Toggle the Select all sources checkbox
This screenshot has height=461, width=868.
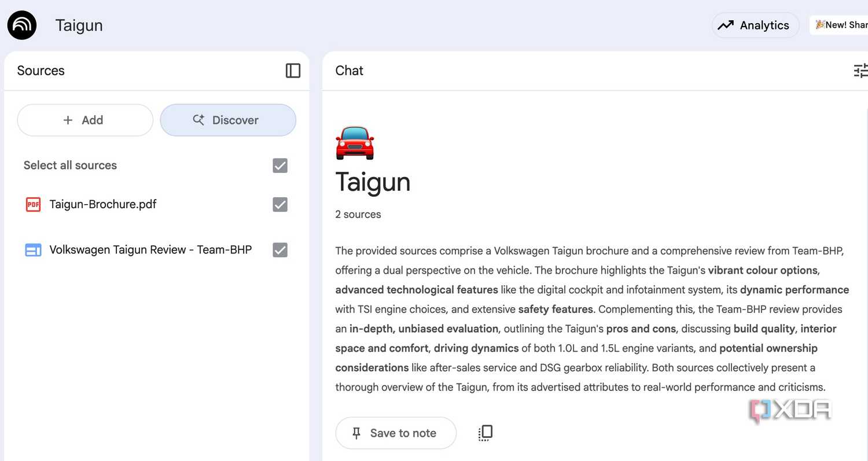click(280, 166)
